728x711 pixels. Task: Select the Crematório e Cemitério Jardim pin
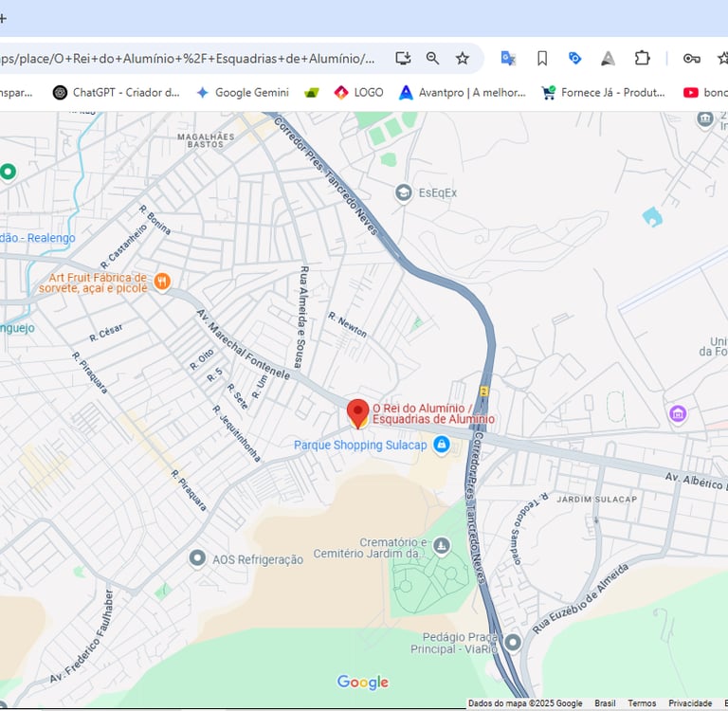[x=441, y=547]
